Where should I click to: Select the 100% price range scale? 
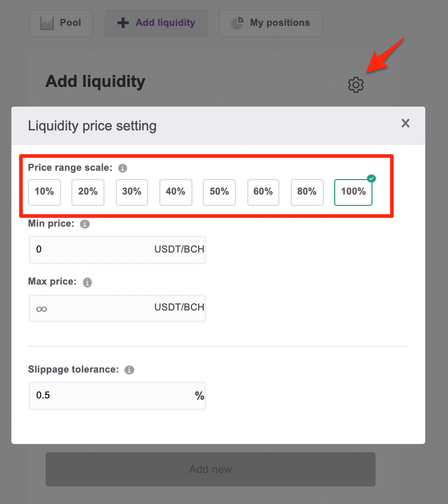(x=353, y=192)
